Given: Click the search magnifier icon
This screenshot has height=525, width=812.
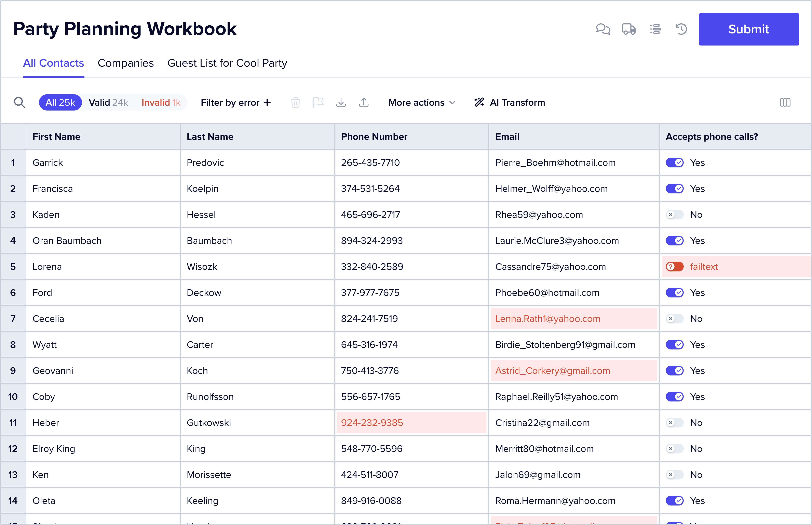Looking at the screenshot, I should (19, 102).
